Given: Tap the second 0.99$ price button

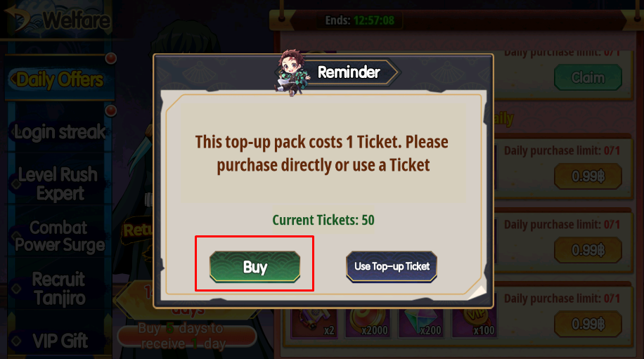Looking at the screenshot, I should pos(588,250).
